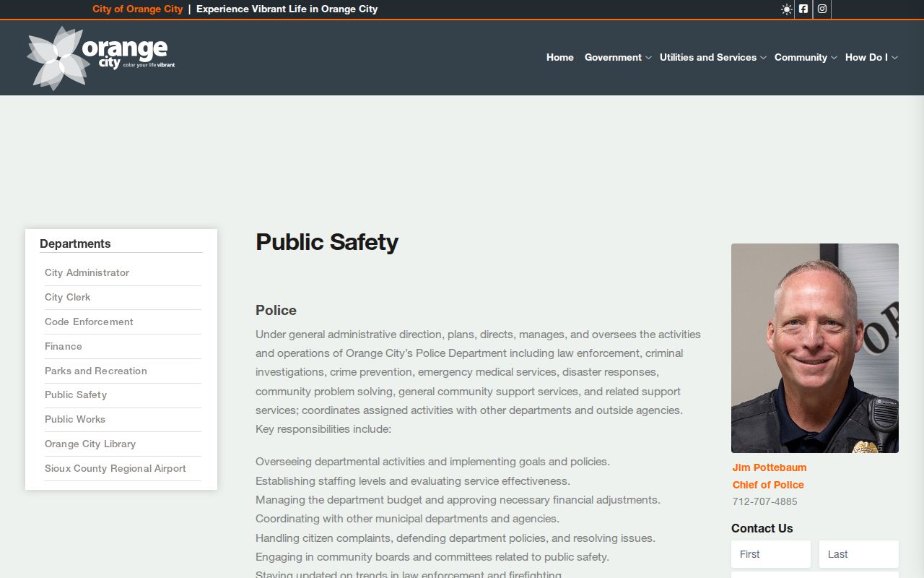Visit Orange City Library page
Image resolution: width=924 pixels, height=578 pixels.
tap(90, 444)
